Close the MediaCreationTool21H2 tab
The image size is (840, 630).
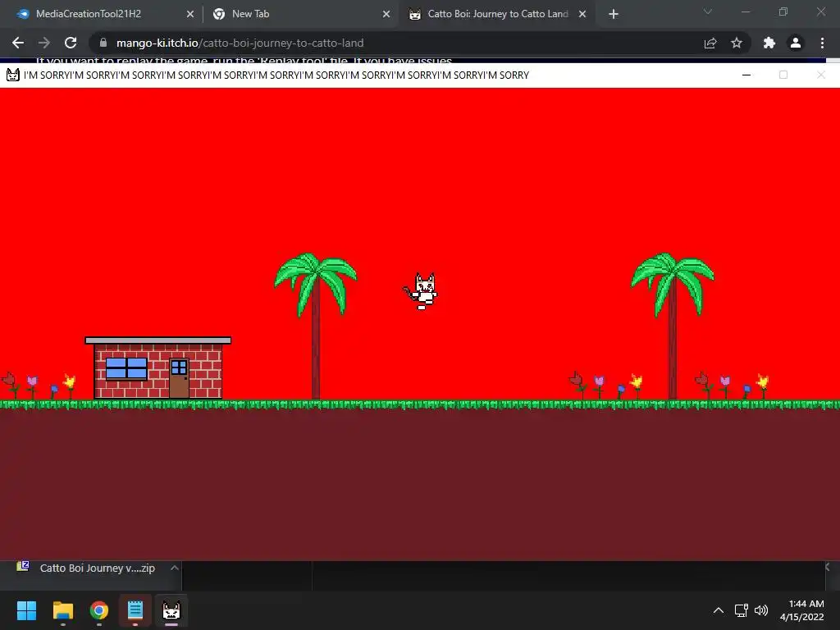(x=190, y=15)
